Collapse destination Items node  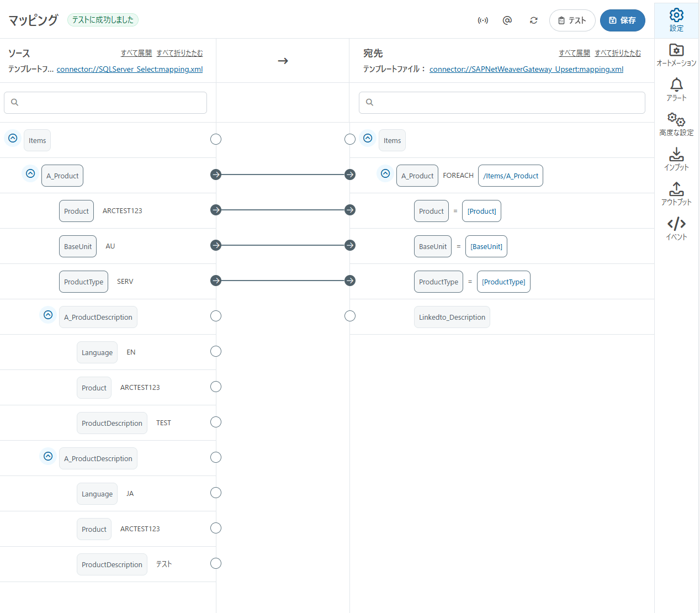click(x=368, y=138)
